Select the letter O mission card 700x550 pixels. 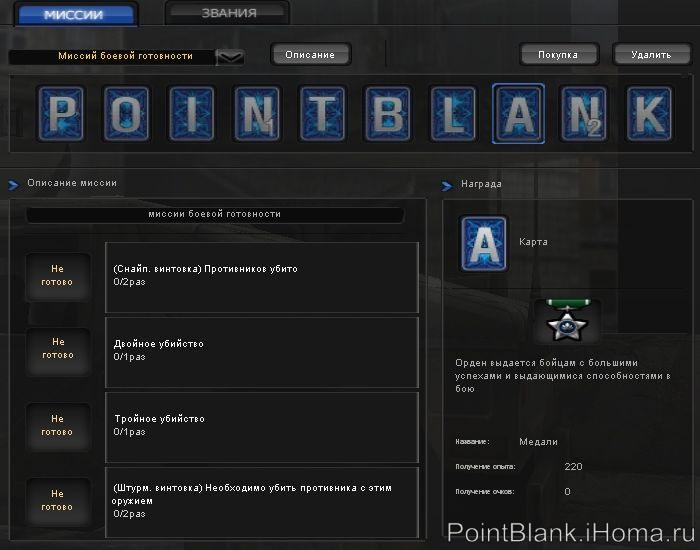(125, 114)
